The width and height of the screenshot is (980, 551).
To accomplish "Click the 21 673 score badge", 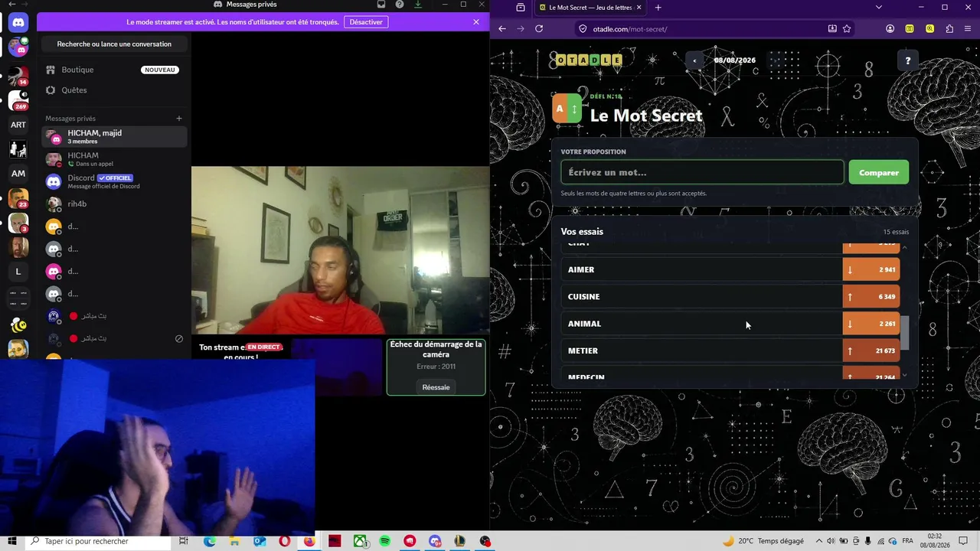I will coord(871,350).
